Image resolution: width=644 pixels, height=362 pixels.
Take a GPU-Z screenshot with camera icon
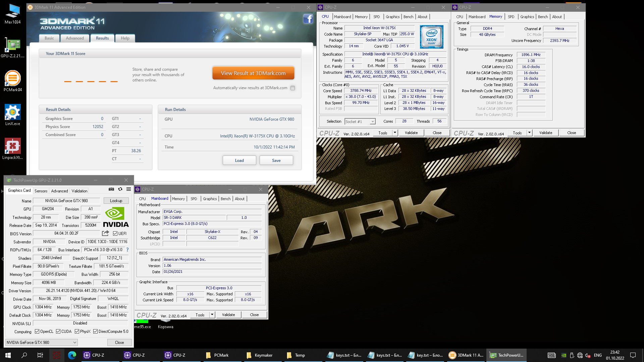pos(111,189)
